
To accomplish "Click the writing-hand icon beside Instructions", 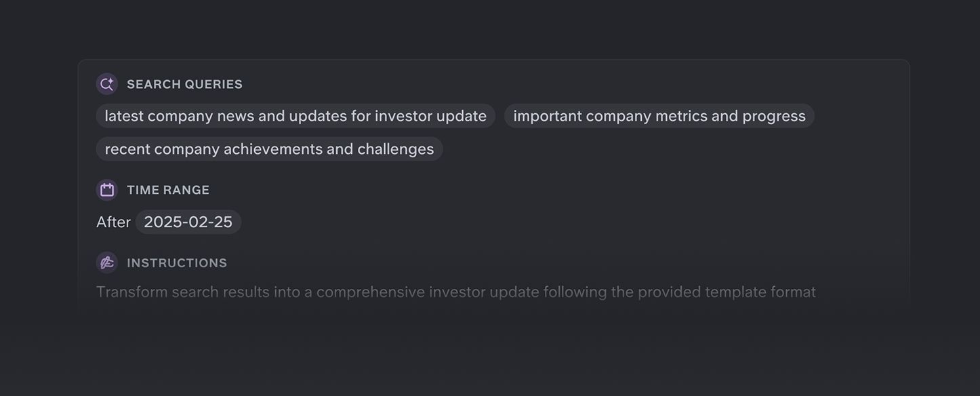I will point(107,263).
